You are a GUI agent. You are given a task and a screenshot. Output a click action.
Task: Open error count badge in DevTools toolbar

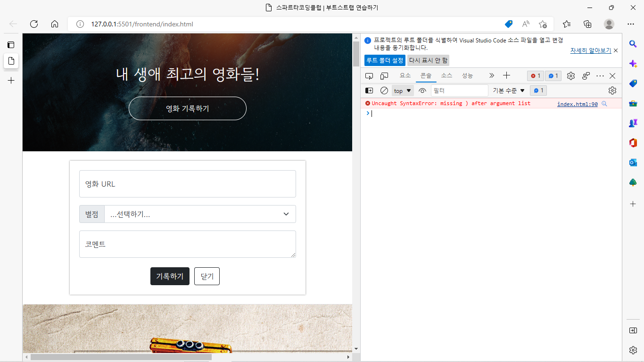(x=536, y=76)
